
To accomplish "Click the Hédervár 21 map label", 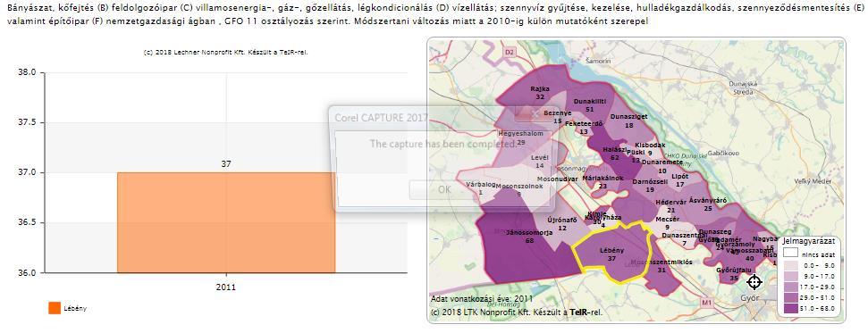I will 670,205.
